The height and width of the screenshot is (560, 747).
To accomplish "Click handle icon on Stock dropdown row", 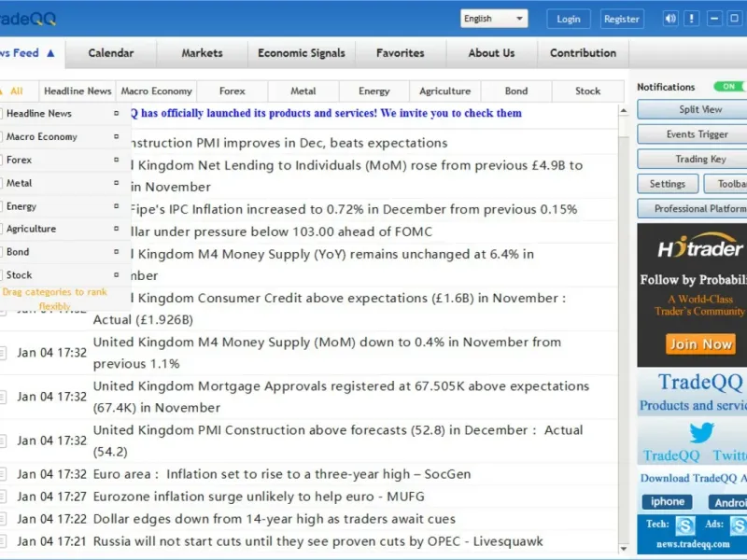I will click(116, 274).
